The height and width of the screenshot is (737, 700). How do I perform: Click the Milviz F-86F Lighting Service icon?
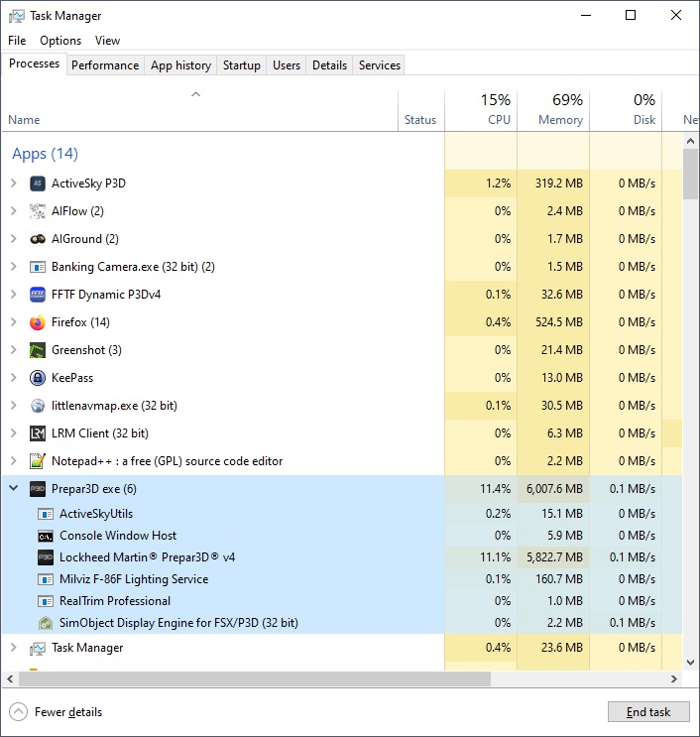coord(46,579)
